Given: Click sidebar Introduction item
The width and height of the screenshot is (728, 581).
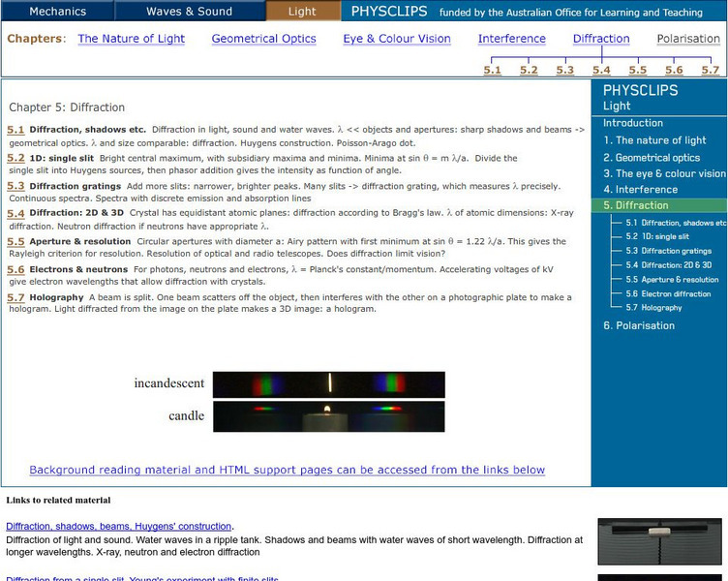Looking at the screenshot, I should pyautogui.click(x=633, y=123).
